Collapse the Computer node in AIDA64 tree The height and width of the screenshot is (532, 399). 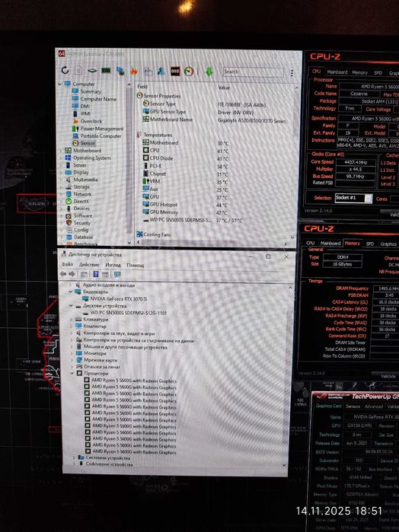pos(60,84)
